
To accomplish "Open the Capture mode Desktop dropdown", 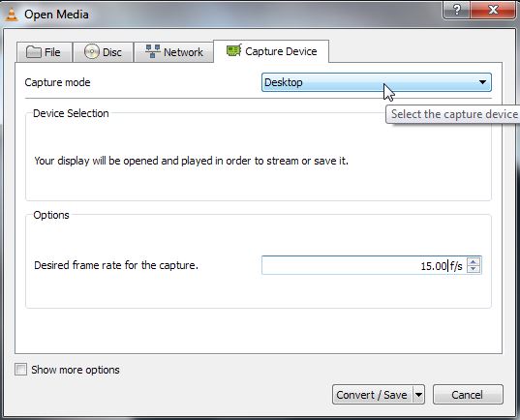I will 377,82.
